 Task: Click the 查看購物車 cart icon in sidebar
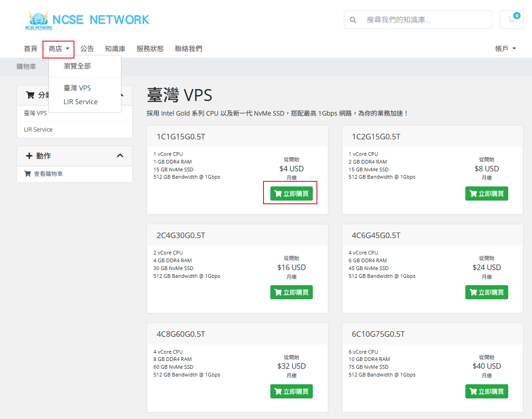27,174
